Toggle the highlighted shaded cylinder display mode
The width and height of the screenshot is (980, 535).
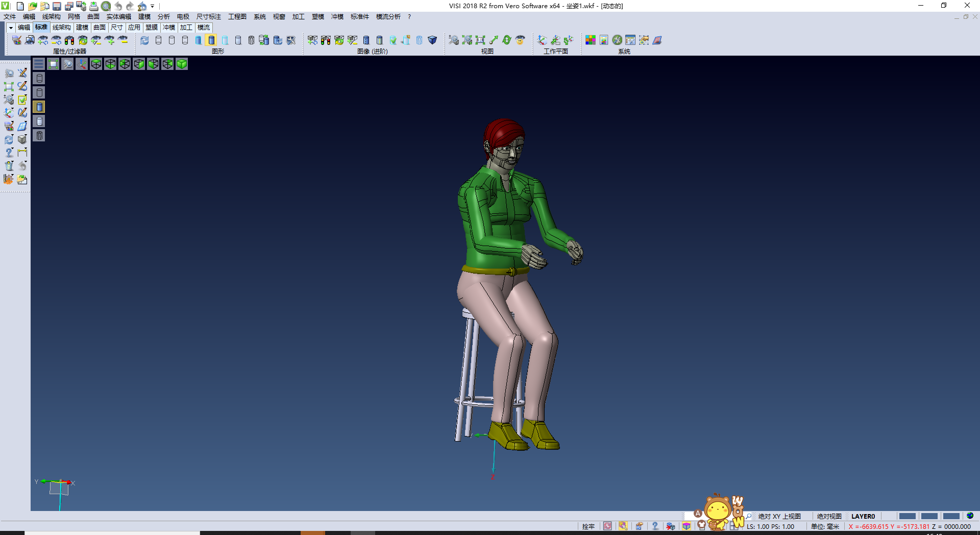(x=211, y=40)
